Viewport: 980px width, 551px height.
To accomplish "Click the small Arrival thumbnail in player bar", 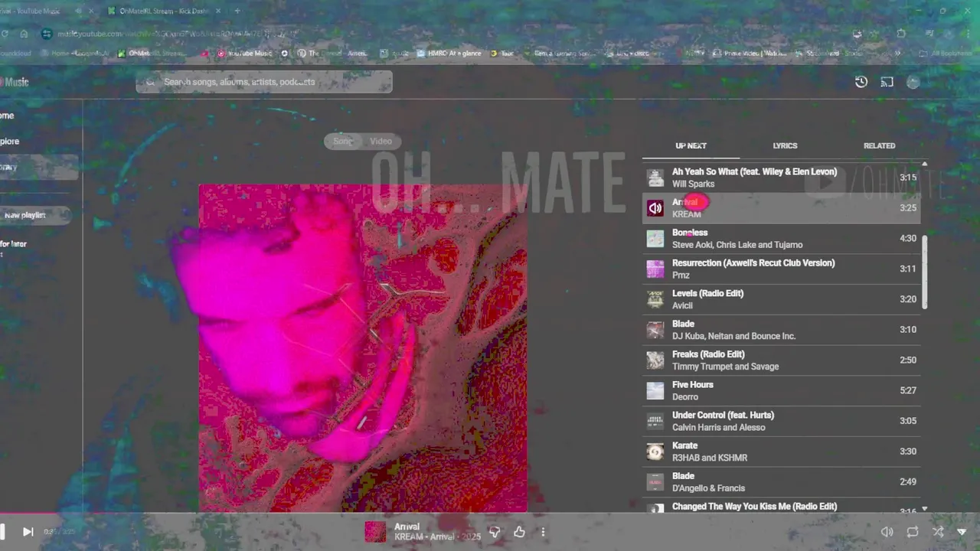I will [x=375, y=532].
